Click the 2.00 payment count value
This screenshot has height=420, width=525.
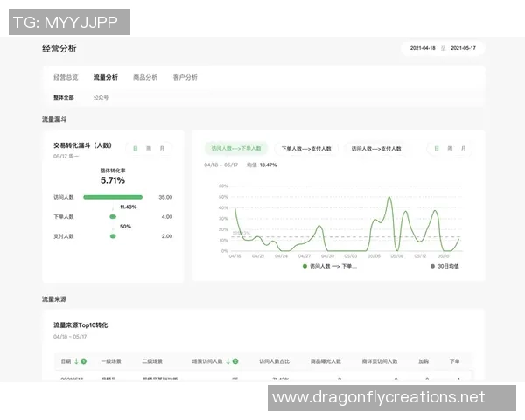coord(167,236)
